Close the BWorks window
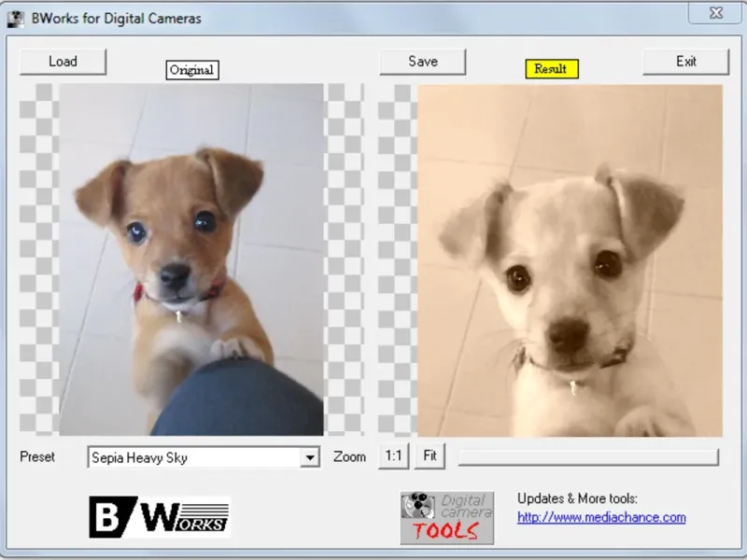 pos(716,13)
